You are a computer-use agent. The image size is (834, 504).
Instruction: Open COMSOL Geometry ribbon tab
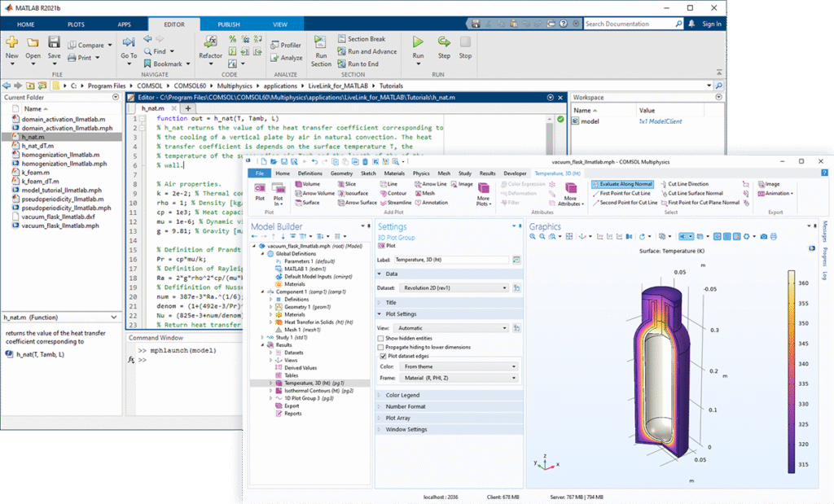pyautogui.click(x=341, y=173)
